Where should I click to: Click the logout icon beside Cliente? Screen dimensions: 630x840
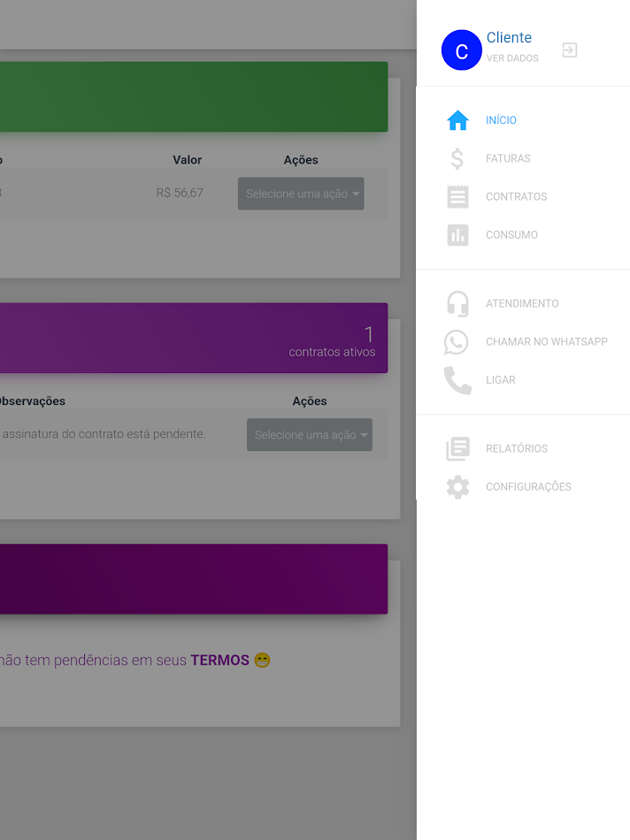570,50
